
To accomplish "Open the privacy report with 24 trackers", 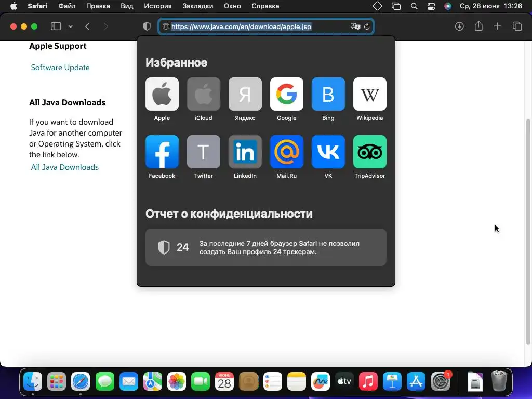I will (x=265, y=247).
